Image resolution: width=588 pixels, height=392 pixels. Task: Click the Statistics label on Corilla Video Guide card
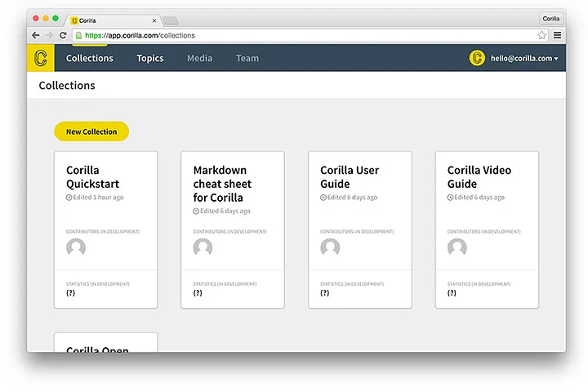(479, 284)
